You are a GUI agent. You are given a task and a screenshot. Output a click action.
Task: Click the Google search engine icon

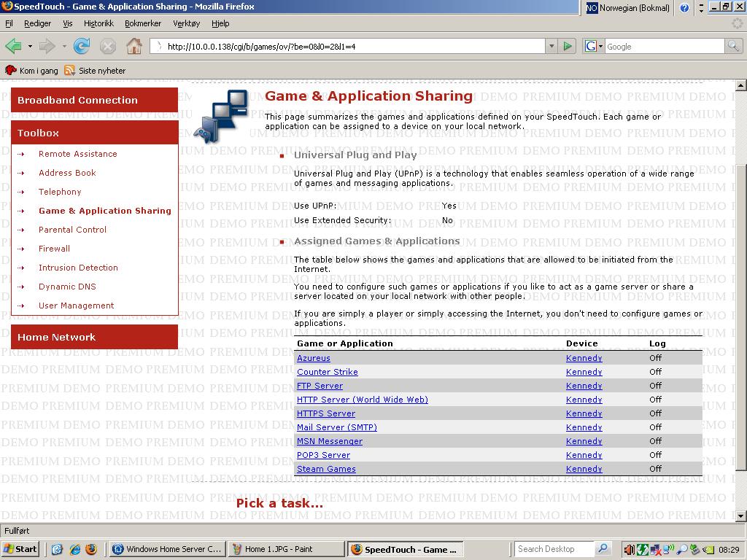click(x=591, y=46)
